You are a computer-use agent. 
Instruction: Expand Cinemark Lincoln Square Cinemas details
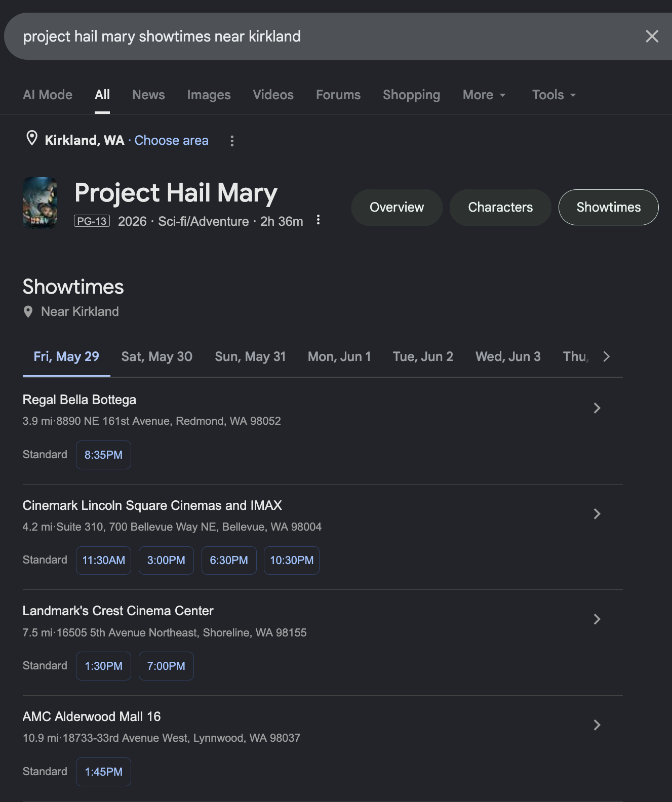pyautogui.click(x=597, y=514)
